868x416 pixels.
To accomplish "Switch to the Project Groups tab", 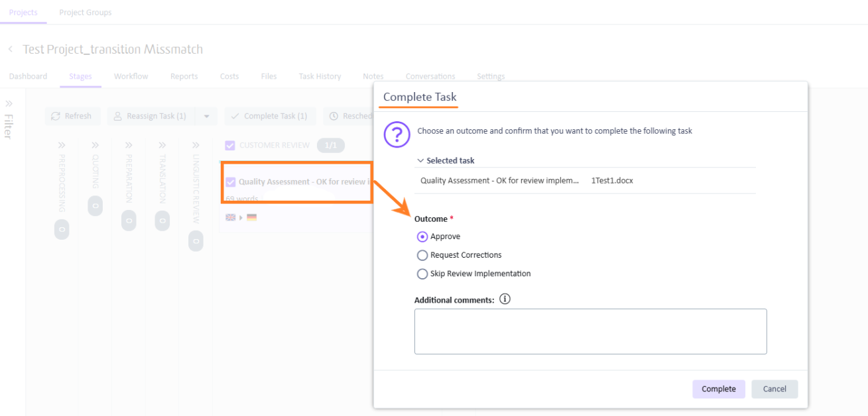I will point(85,12).
